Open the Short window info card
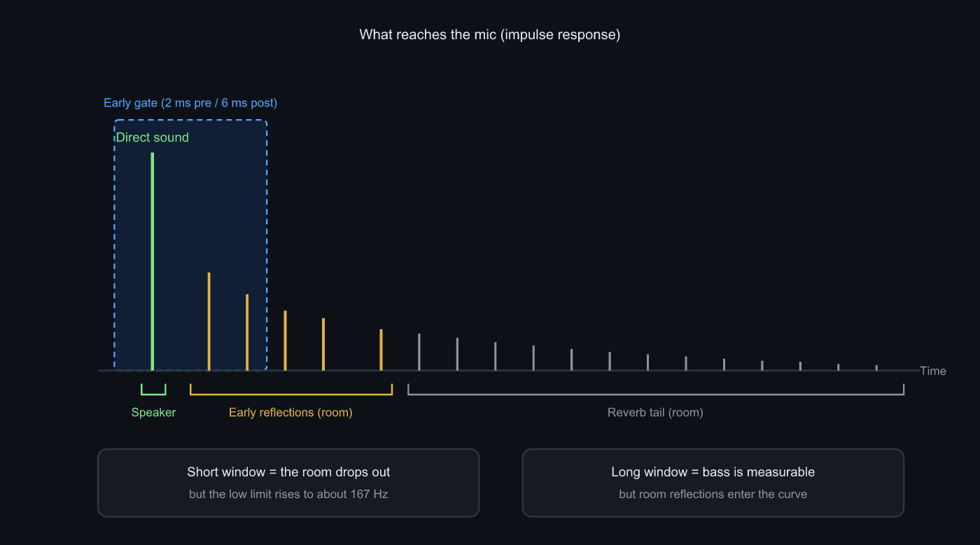This screenshot has height=545, width=980. point(288,483)
